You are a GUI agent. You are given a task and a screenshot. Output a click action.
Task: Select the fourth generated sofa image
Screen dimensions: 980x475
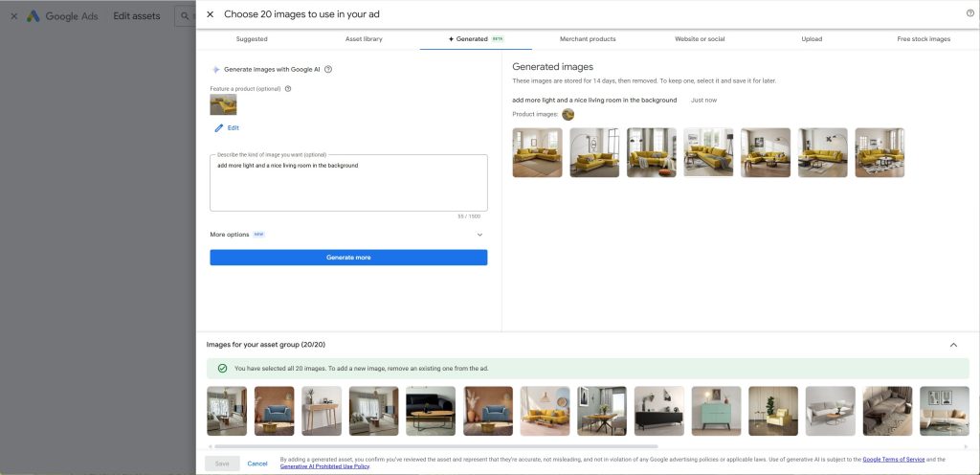click(x=709, y=152)
